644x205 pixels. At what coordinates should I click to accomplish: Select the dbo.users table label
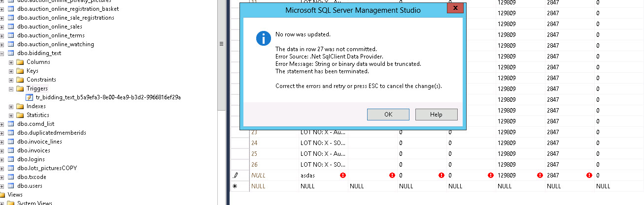[30, 186]
